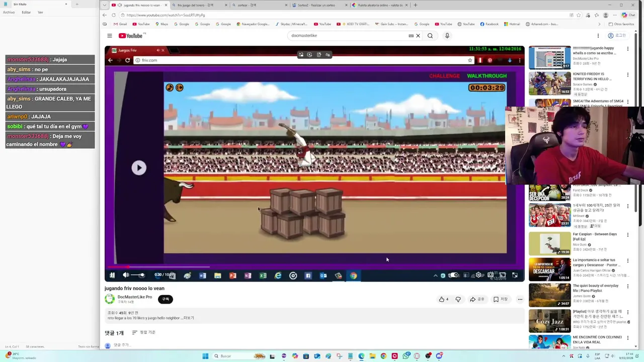Click the browser reload button
This screenshot has width=644, height=362.
click(114, 15)
